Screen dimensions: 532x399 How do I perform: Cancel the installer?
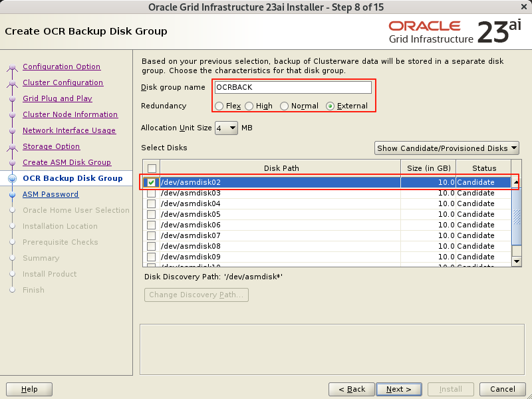point(503,389)
